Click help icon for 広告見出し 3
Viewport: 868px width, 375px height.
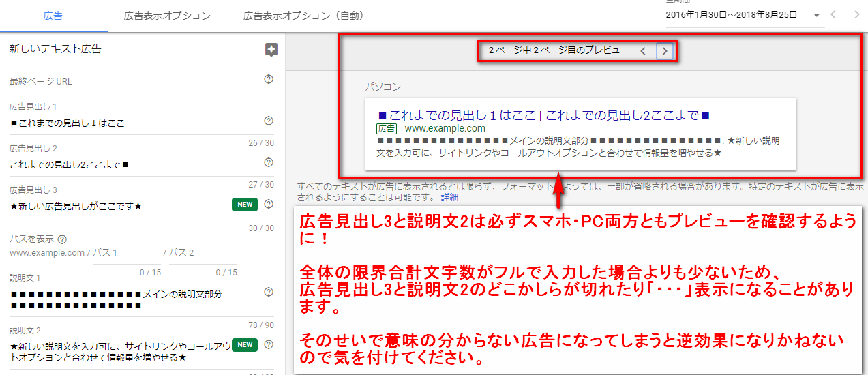[269, 204]
